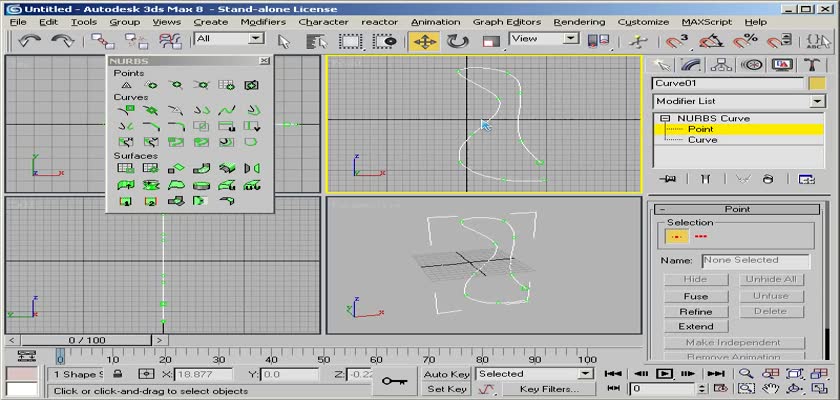Open the Modifiers menu
The height and width of the screenshot is (400, 840).
(x=263, y=22)
